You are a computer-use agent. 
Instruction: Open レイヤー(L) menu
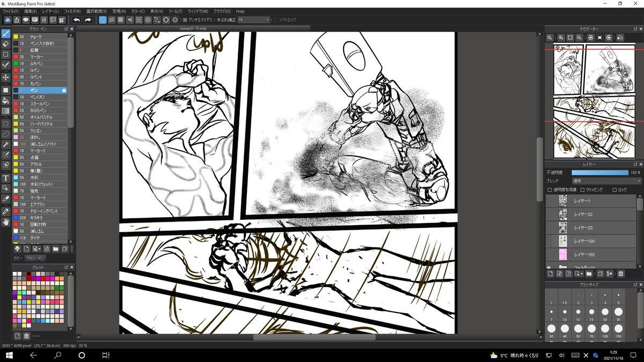click(51, 11)
